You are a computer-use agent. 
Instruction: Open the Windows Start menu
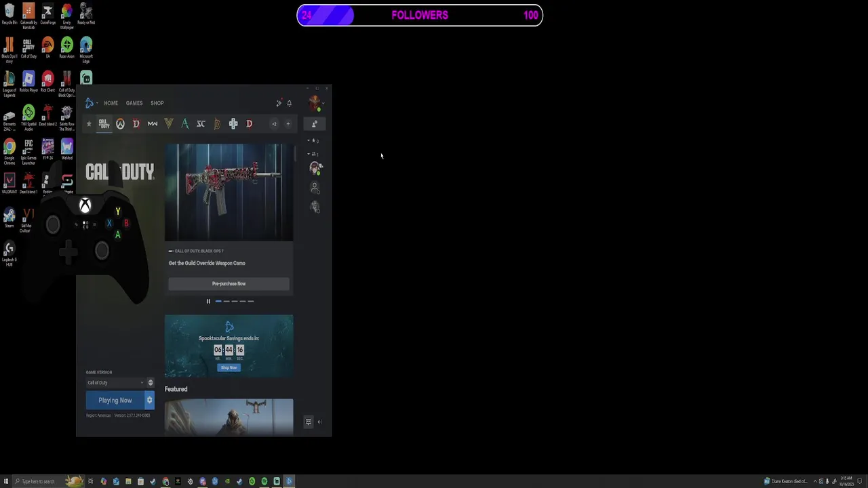6,482
